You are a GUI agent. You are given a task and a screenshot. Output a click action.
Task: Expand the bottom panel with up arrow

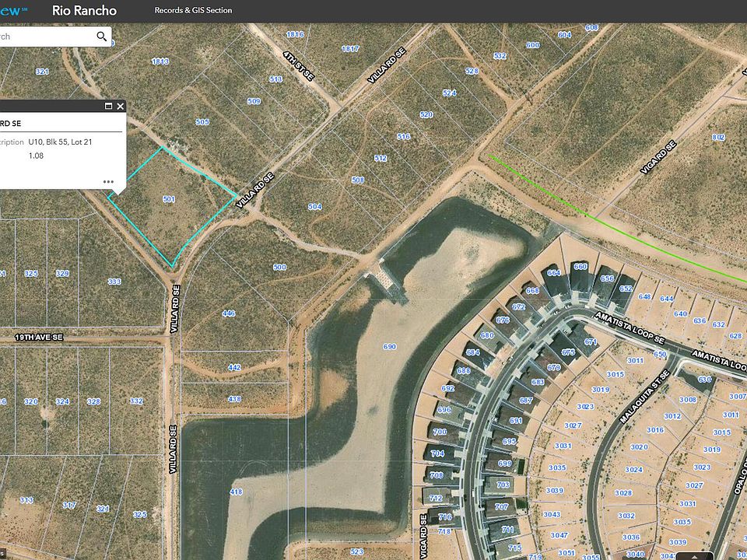[695, 555]
